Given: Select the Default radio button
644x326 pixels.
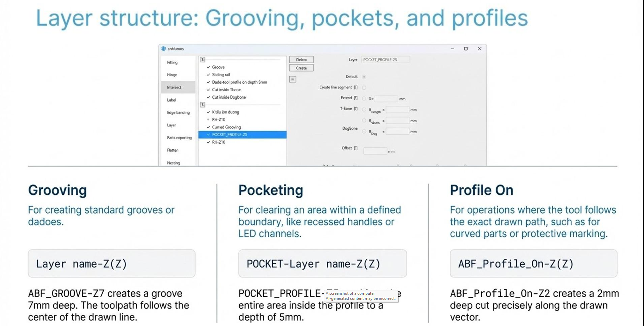Looking at the screenshot, I should click(x=364, y=77).
